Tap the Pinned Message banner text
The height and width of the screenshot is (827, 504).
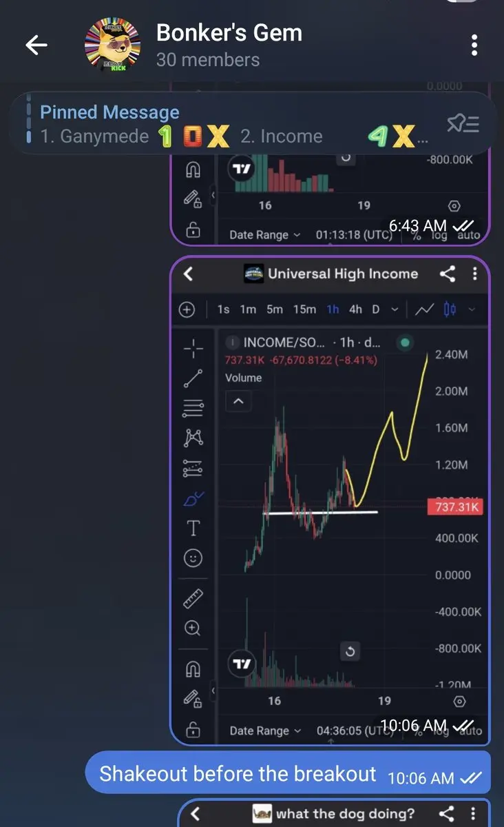(x=109, y=112)
